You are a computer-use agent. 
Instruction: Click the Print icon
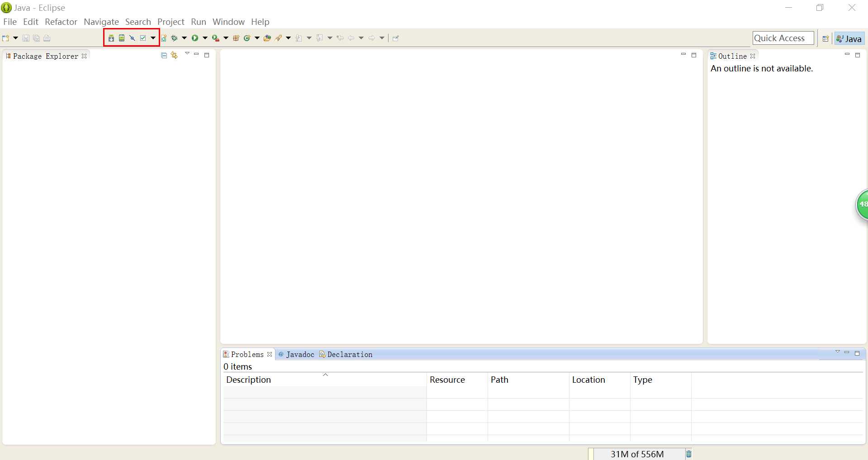coord(47,38)
